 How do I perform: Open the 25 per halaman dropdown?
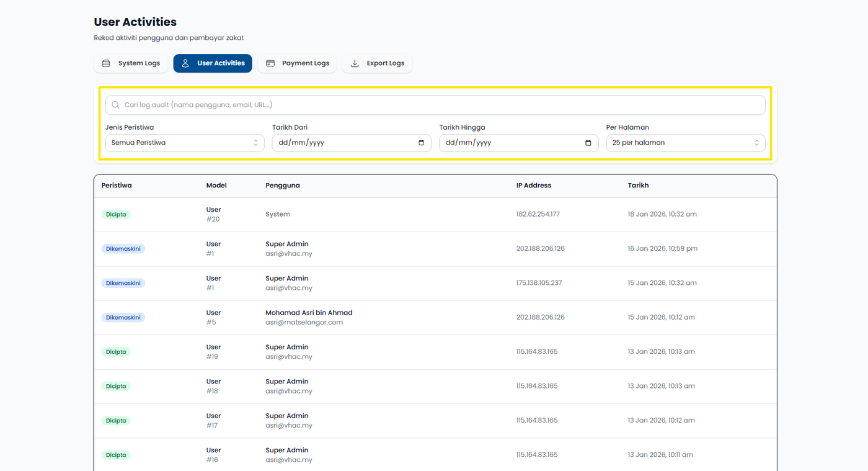pos(685,143)
